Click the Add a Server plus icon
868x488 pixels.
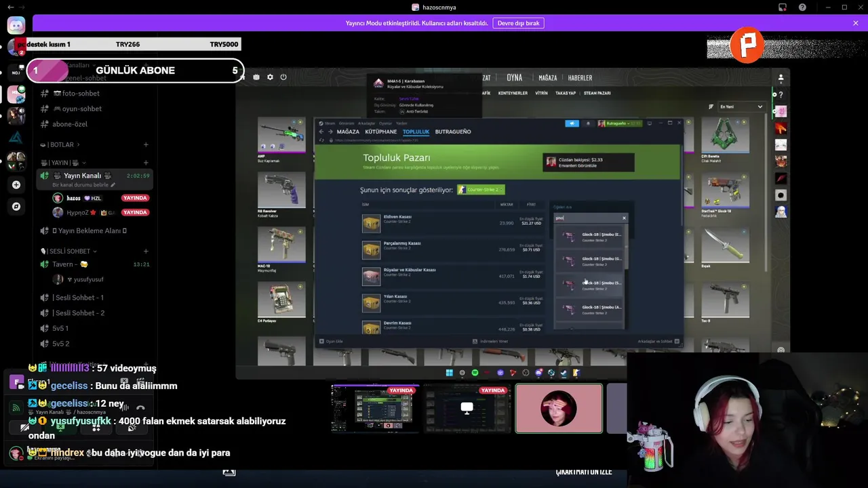(x=16, y=184)
